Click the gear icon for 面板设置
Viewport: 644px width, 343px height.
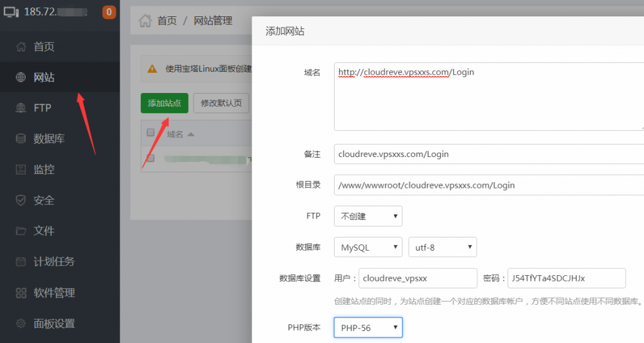21,324
